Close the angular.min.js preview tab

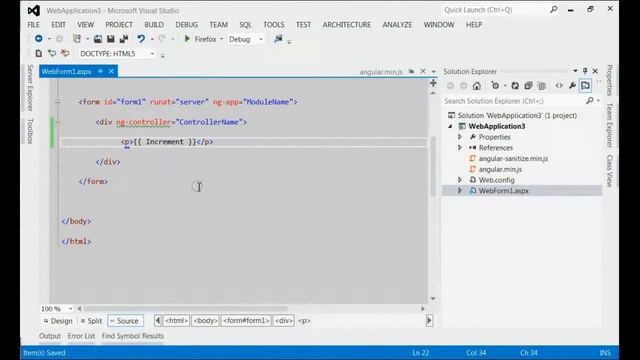coord(423,71)
